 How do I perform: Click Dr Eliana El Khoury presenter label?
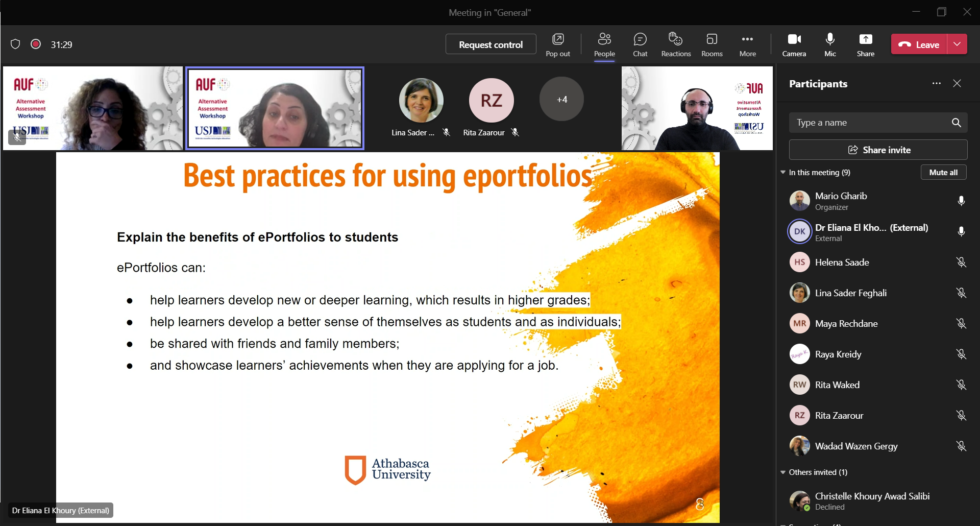click(x=61, y=510)
